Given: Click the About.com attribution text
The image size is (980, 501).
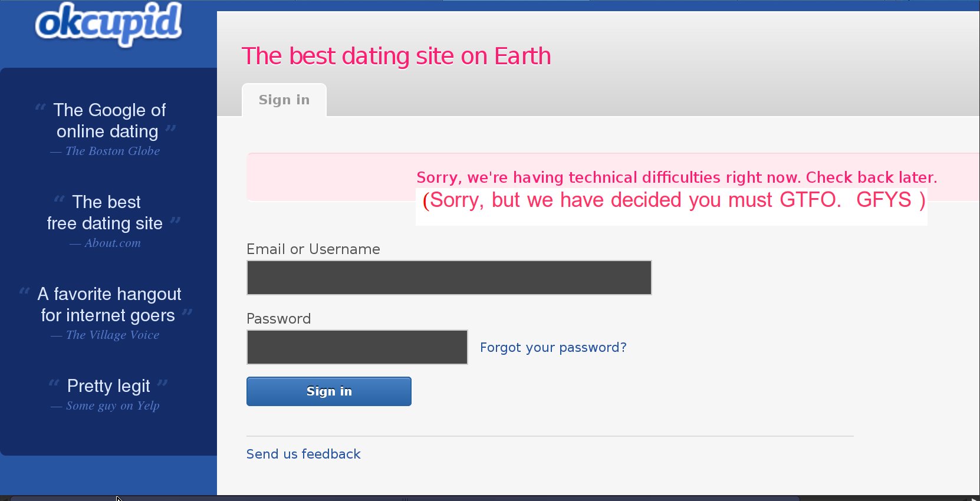Looking at the screenshot, I should click(112, 243).
